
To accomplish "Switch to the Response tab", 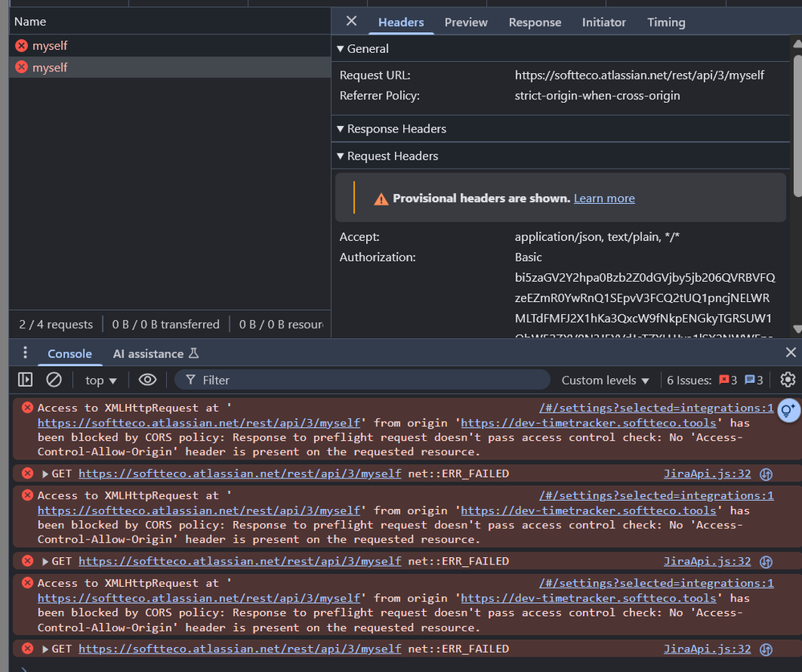I will click(535, 22).
